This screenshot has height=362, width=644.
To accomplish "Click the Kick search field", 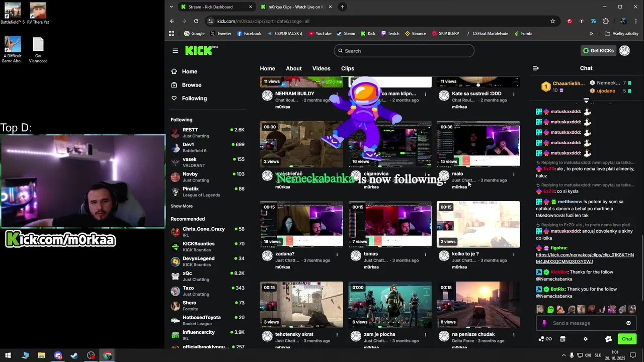I will [404, 51].
